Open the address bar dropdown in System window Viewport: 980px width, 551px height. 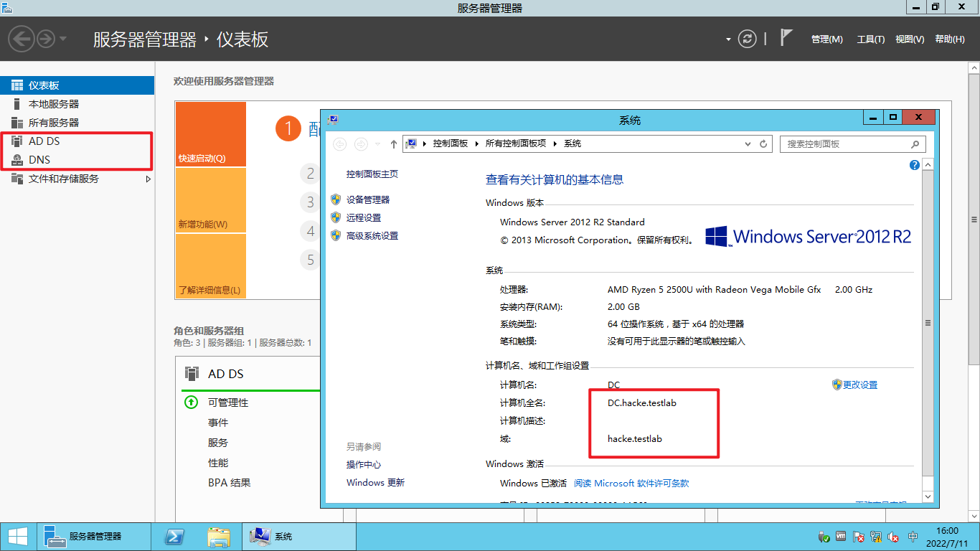tap(748, 143)
